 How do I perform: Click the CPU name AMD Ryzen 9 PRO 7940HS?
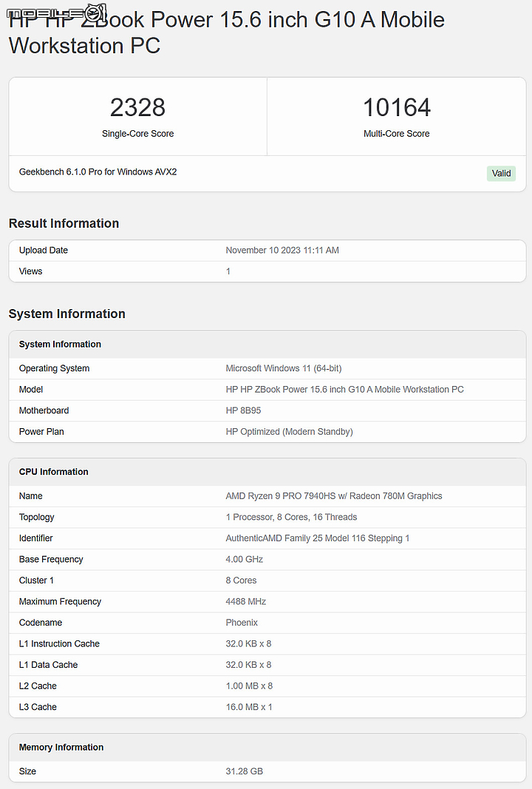pyautogui.click(x=333, y=496)
